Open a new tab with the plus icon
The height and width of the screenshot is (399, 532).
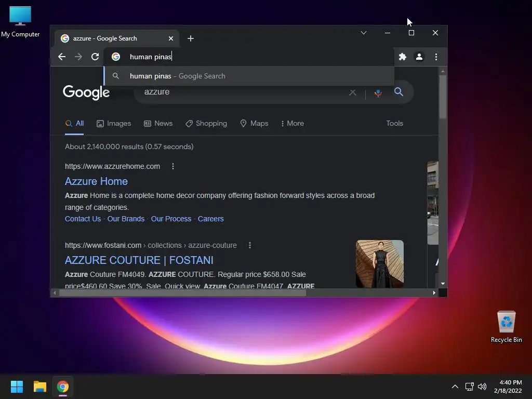click(191, 38)
